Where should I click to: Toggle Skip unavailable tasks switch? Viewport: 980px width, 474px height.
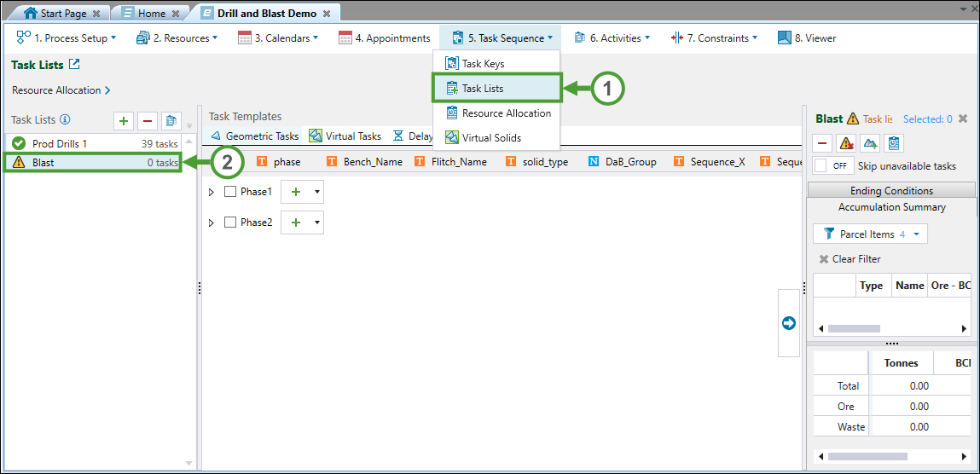[x=833, y=166]
